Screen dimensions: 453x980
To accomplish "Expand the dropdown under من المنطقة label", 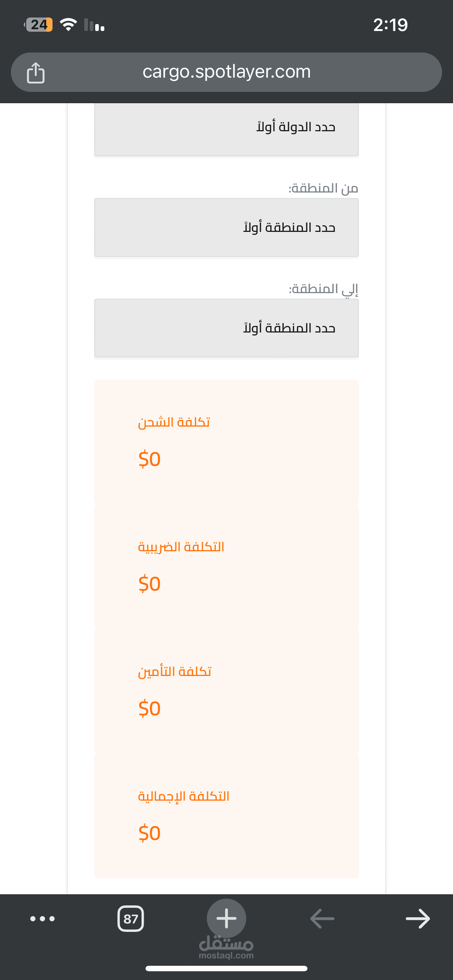I will coord(226,227).
